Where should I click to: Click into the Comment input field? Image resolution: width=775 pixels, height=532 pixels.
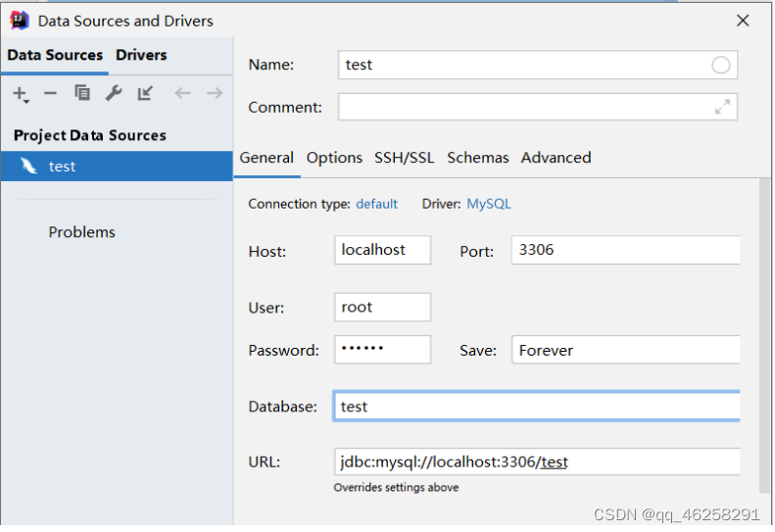538,107
